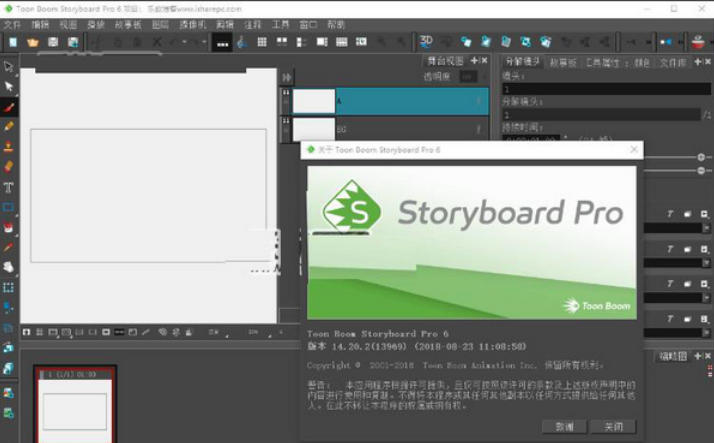Click the 致谢 button in About dialog
The image size is (714, 443).
565,426
